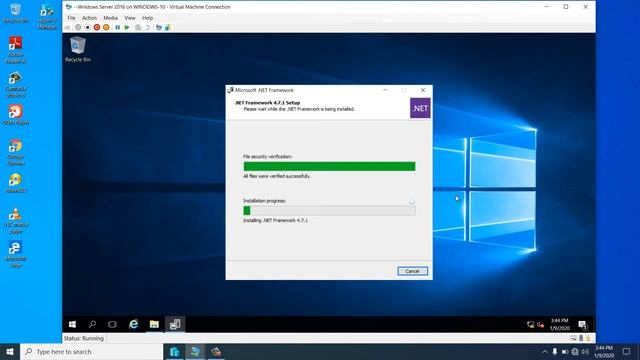Click the Revert toolbar icon
The height and width of the screenshot is (360, 640).
point(148,27)
